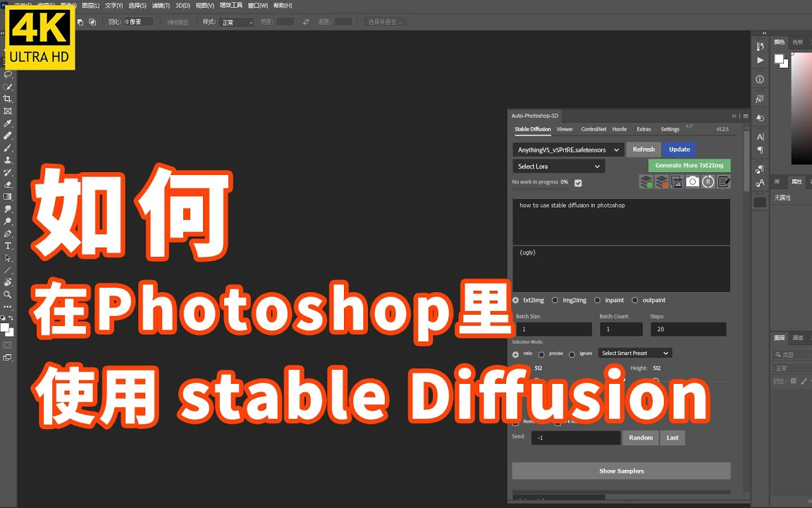Open the Select Lora dropdown

coord(558,166)
